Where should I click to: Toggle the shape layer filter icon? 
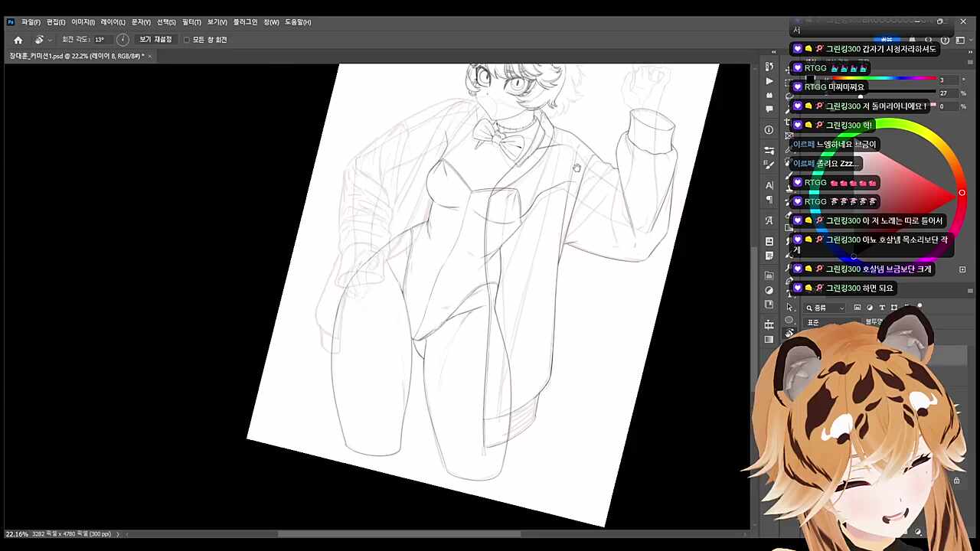[894, 308]
